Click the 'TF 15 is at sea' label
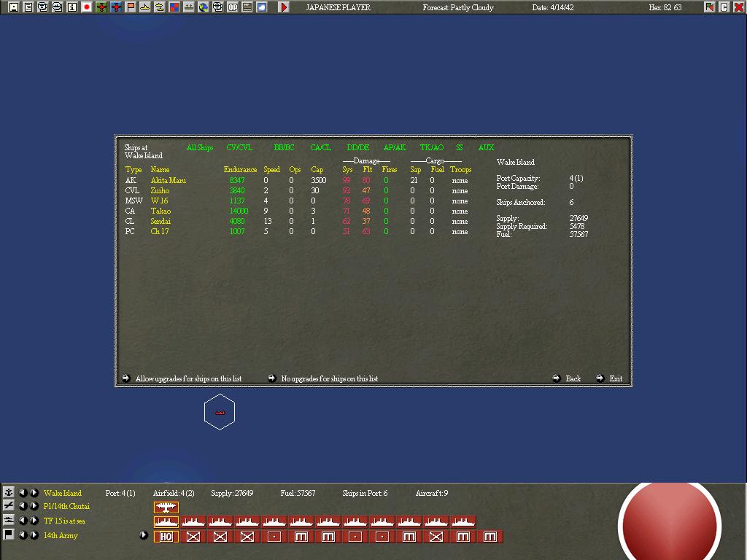747x560 pixels. (x=64, y=521)
